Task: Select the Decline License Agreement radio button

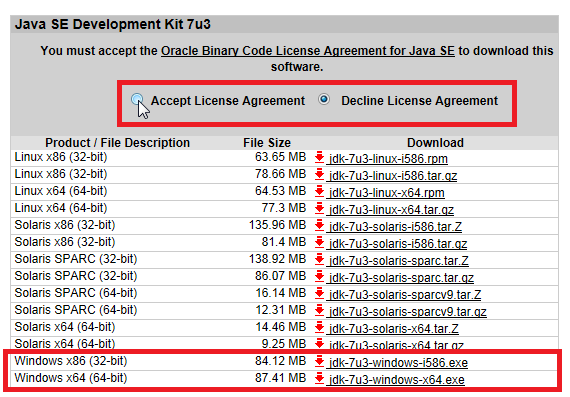Action: (x=324, y=99)
